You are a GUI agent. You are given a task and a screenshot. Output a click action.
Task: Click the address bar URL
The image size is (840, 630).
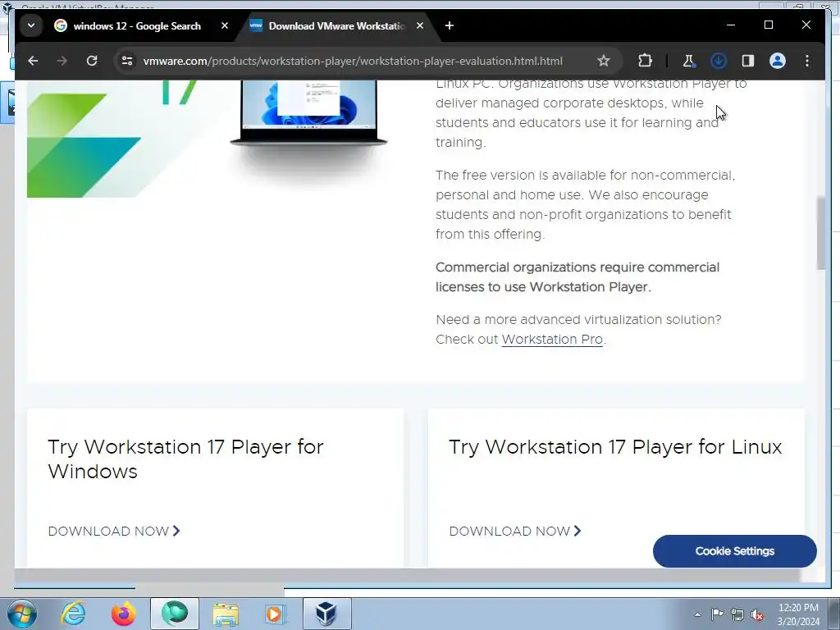(x=353, y=61)
